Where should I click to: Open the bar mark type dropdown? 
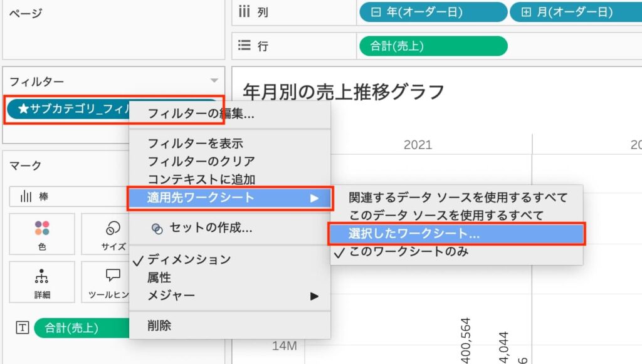(69, 197)
